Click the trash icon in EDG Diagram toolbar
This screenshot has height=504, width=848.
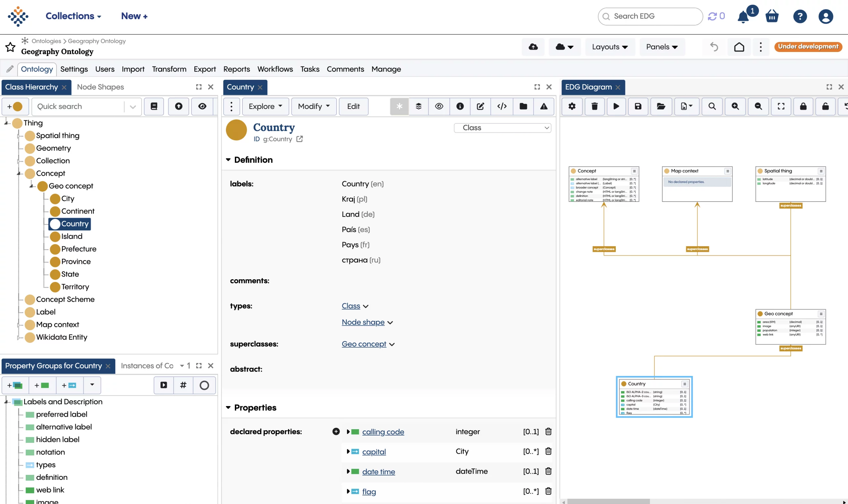point(595,106)
